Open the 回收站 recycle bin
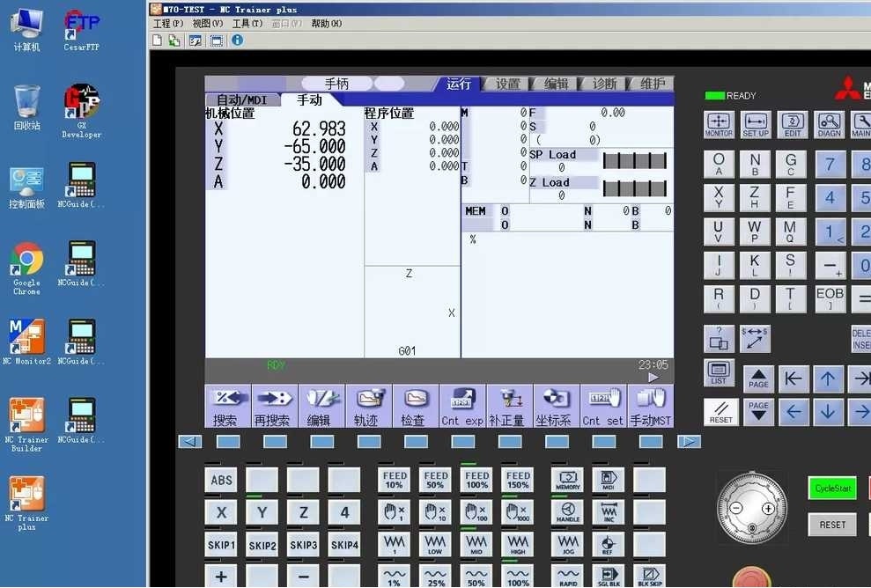The width and height of the screenshot is (871, 588). point(26,108)
